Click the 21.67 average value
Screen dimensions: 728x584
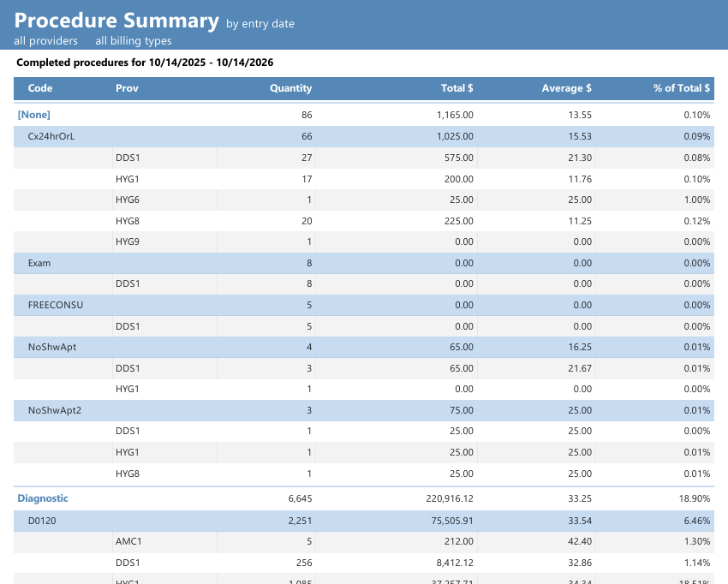580,368
